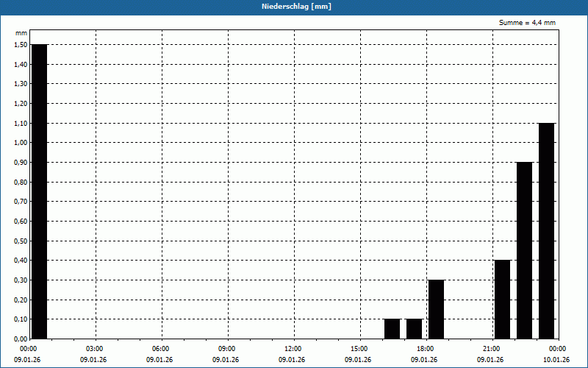588x368 pixels.
Task: Select the 0,40 mm bar after 21:00
Action: pos(502,299)
